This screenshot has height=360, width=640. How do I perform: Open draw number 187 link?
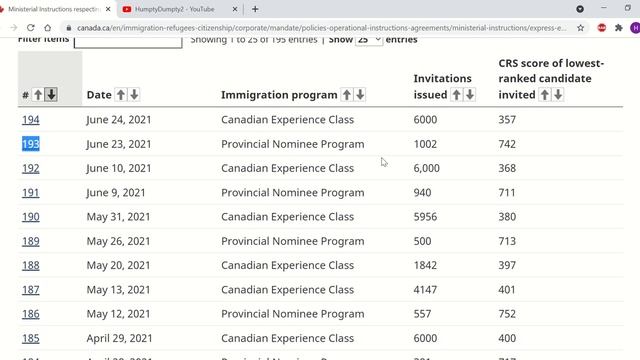[31, 290]
